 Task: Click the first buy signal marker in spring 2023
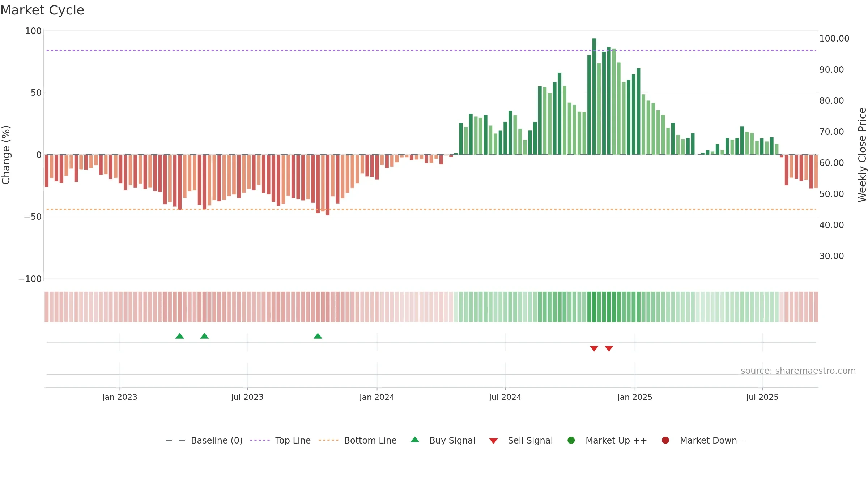(x=180, y=336)
